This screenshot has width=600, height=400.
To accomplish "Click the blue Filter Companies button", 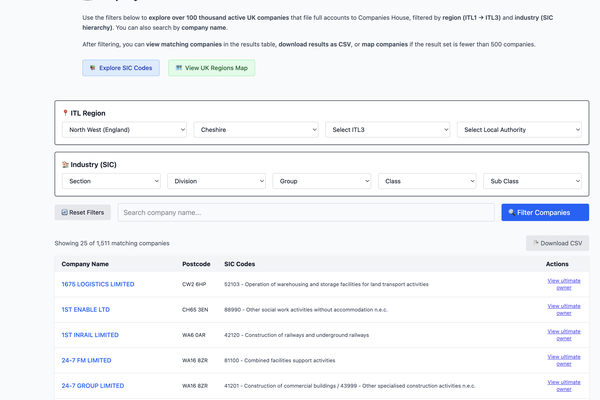I will point(545,212).
